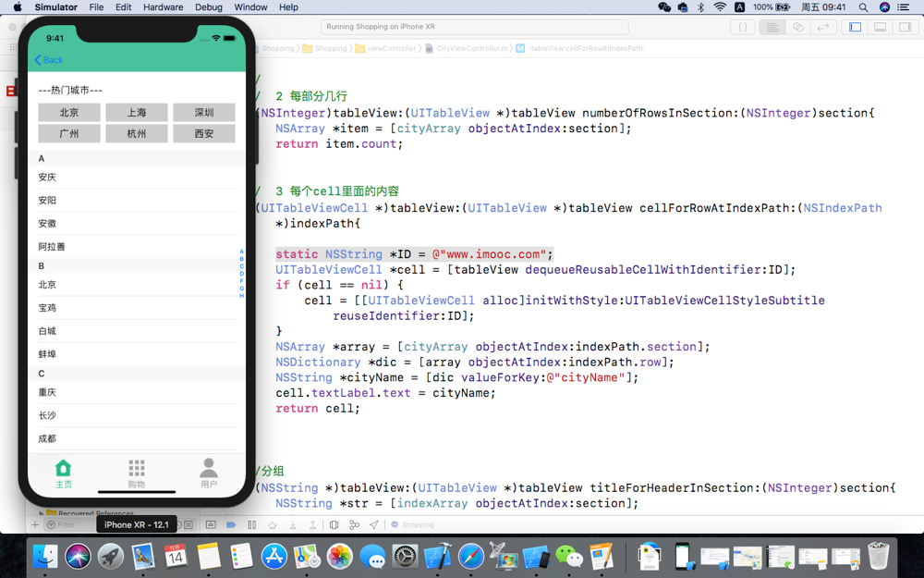
Task: Switch Xcode to the Assistant editor
Action: point(798,27)
